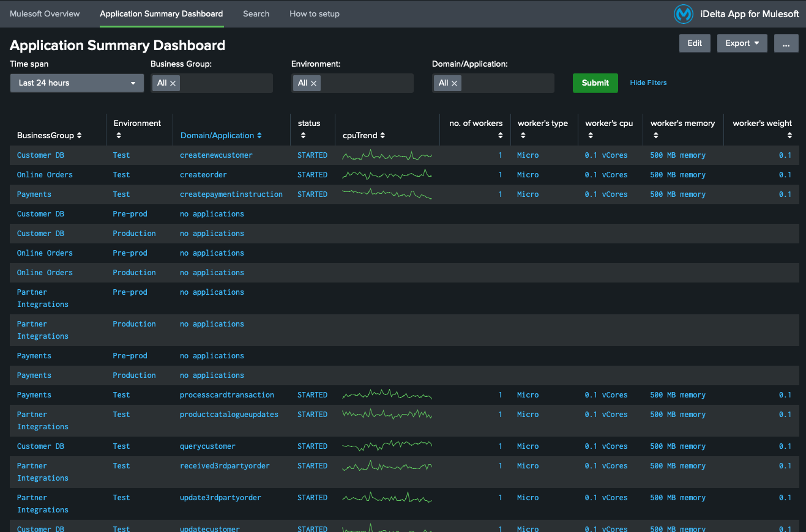
Task: Sort by Environment column sort icon
Action: click(x=119, y=136)
